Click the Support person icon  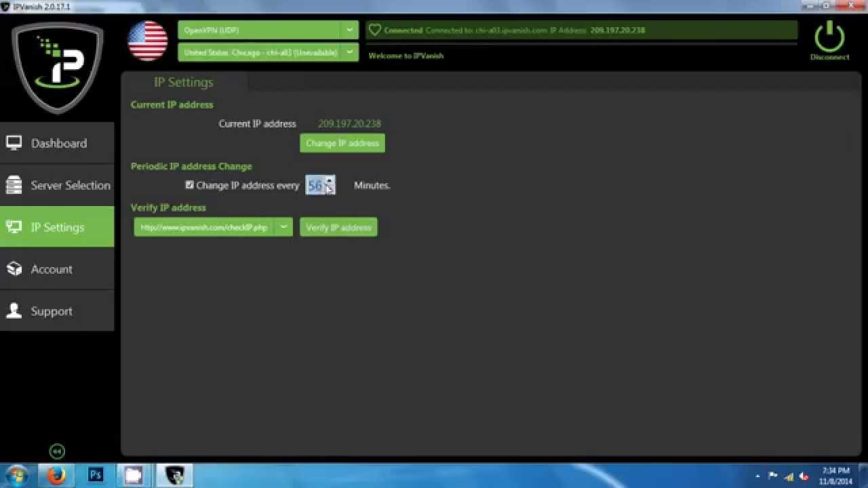14,311
